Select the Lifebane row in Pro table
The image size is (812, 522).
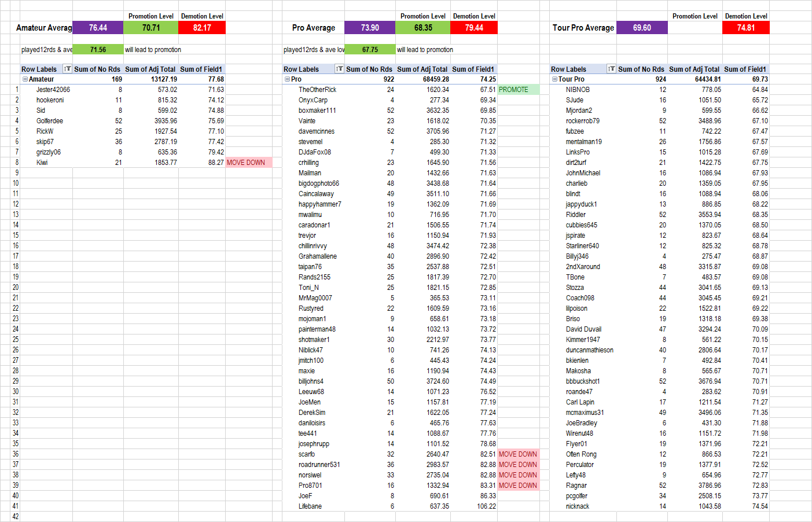pyautogui.click(x=310, y=506)
